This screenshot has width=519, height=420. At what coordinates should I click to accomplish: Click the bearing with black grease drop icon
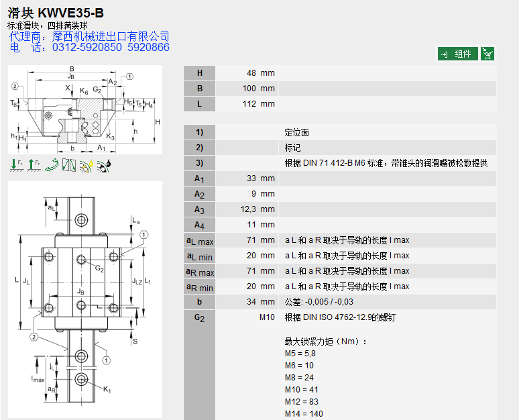(104, 165)
